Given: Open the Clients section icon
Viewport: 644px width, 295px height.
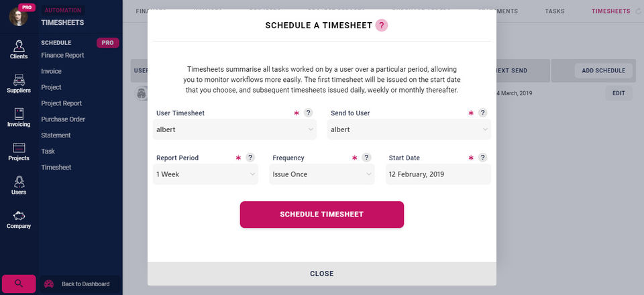Looking at the screenshot, I should [19, 50].
